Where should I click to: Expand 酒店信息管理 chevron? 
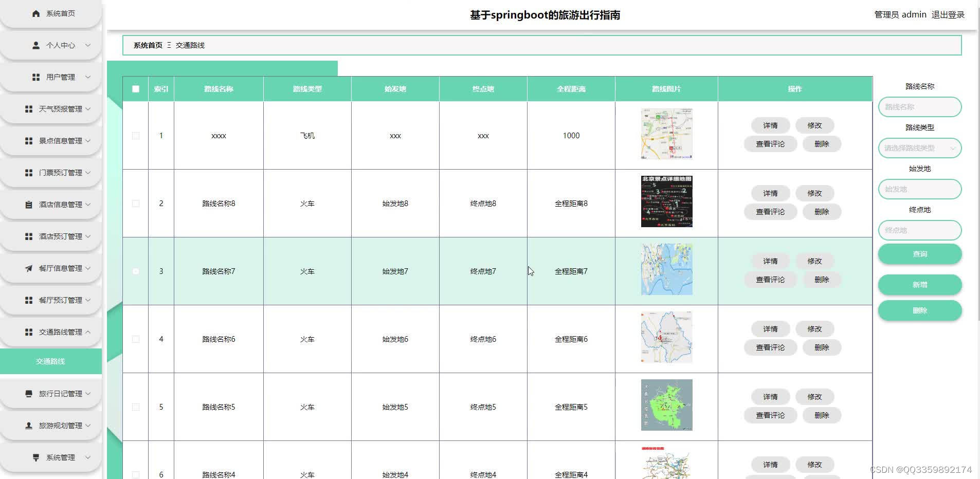(x=88, y=205)
